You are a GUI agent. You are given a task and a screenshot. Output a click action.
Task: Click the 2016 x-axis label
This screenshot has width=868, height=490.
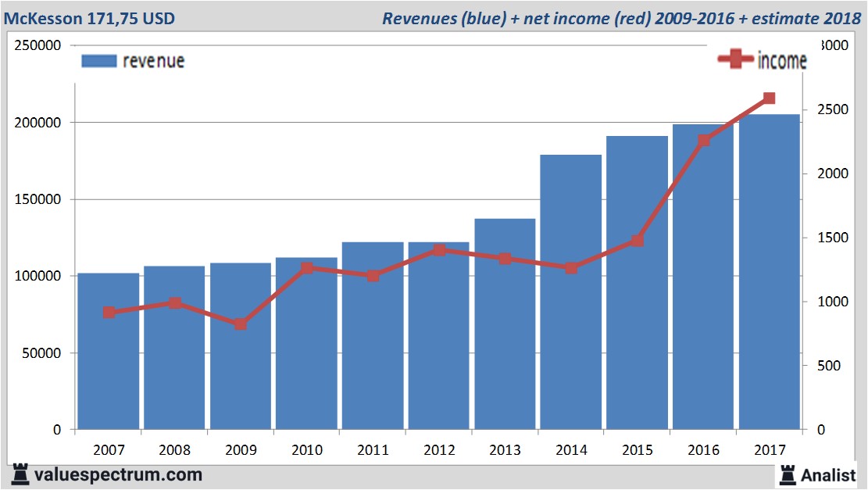click(x=703, y=449)
